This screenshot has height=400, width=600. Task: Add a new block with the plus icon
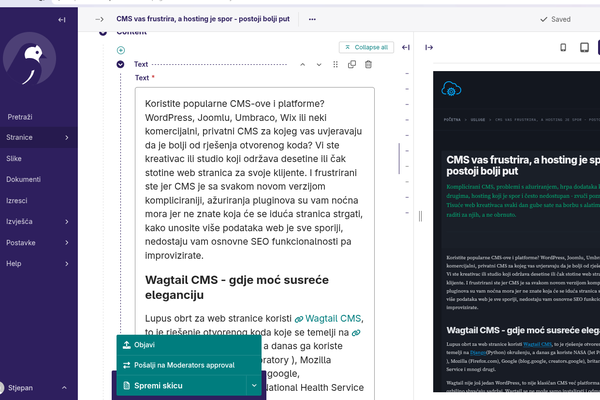121,50
